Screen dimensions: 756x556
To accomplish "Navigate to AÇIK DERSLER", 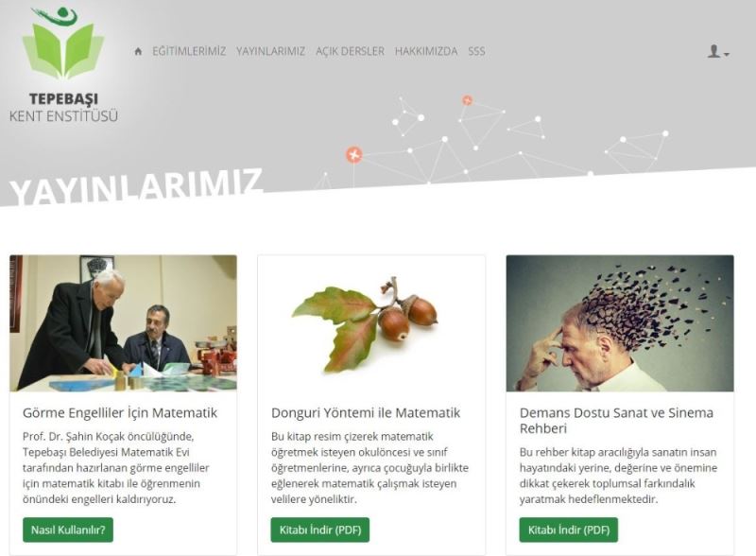I will (350, 51).
